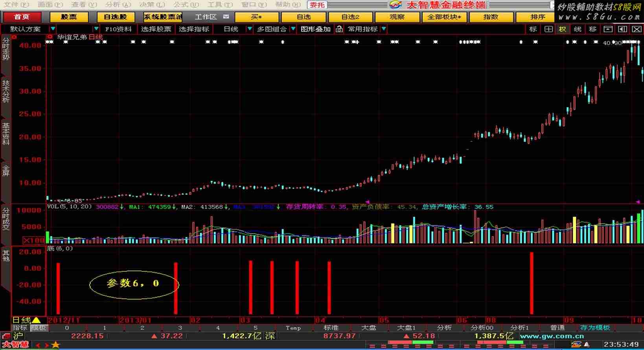Click the red signal bar at 2013/01
Viewport: 644px width, 350px height.
176,288
